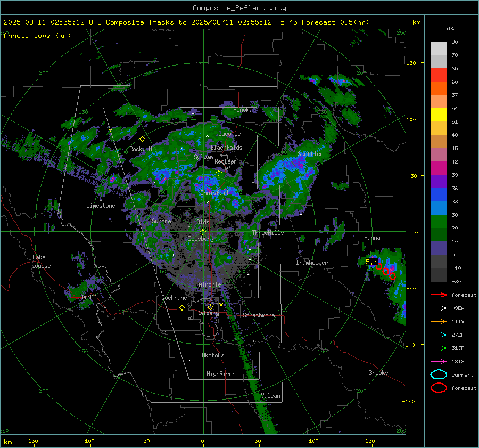Select the orange 111V arrow legend icon
The height and width of the screenshot is (448, 479).
pyautogui.click(x=439, y=321)
